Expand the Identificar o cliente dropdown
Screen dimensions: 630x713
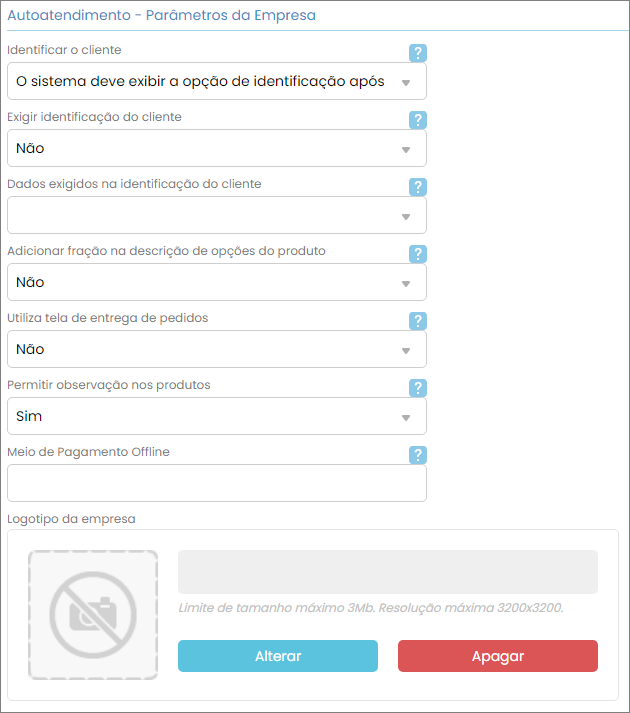click(x=216, y=82)
